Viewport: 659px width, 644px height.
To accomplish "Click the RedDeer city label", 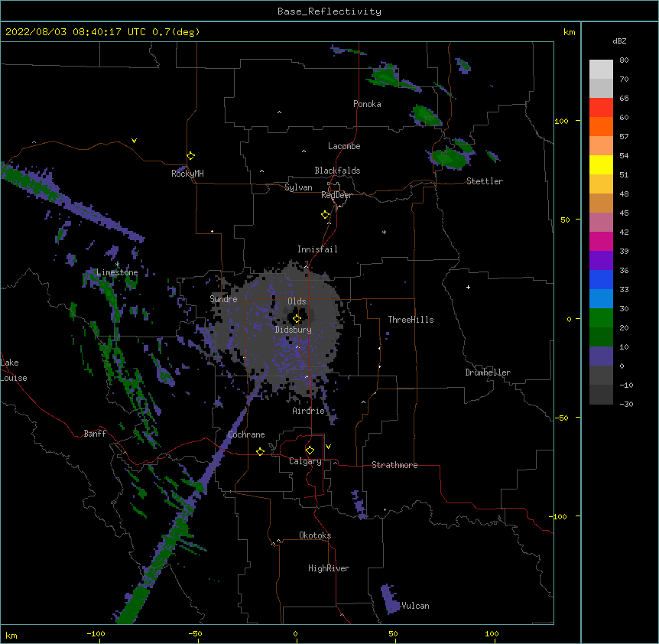I will tap(336, 195).
